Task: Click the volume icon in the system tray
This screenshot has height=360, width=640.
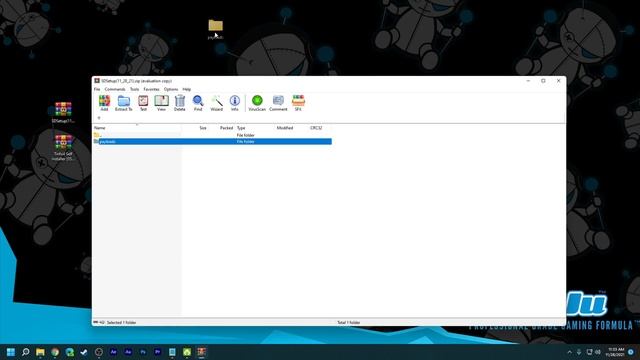Action: (598, 352)
